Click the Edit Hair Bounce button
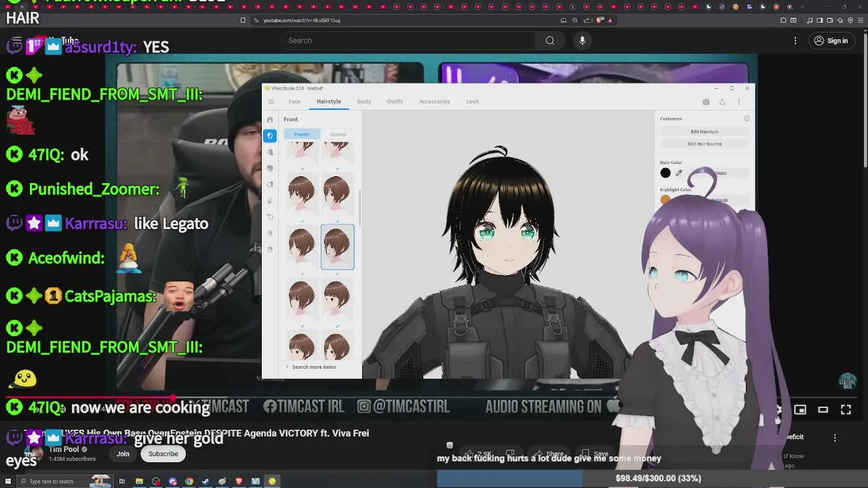Viewport: 868px width, 488px height. click(705, 144)
